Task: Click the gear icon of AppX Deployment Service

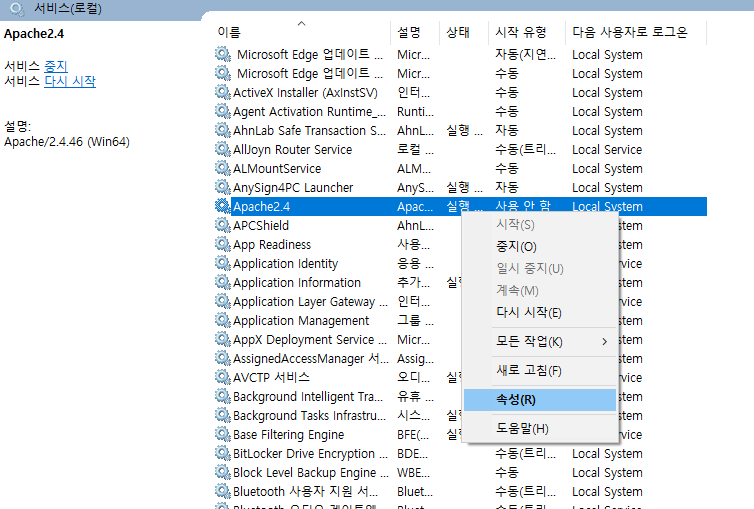Action: click(223, 339)
